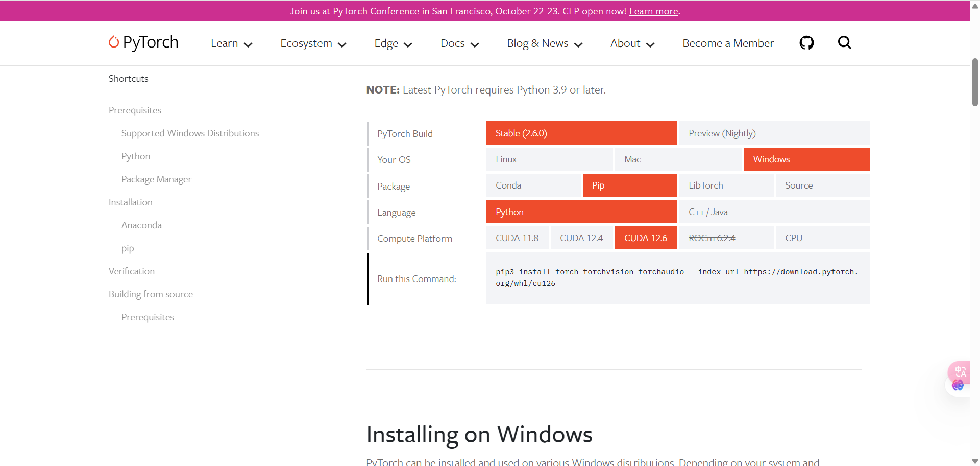
Task: Click the page's vertical scrollbar thumb
Action: 975,82
